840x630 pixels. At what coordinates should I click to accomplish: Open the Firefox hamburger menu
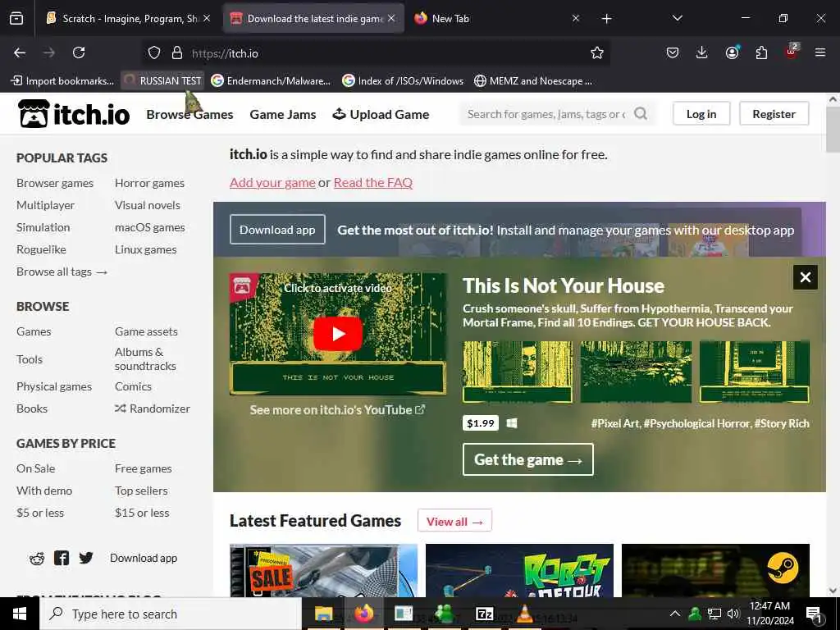[x=820, y=52]
